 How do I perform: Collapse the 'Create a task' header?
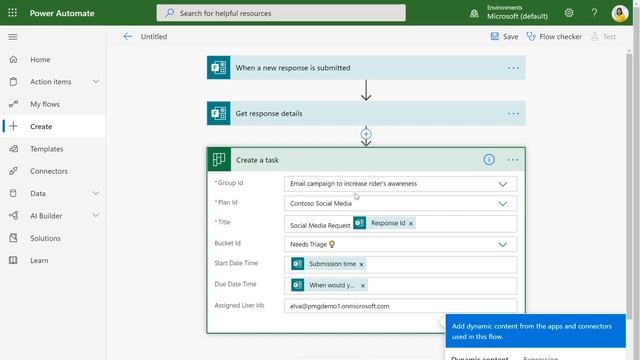click(366, 160)
